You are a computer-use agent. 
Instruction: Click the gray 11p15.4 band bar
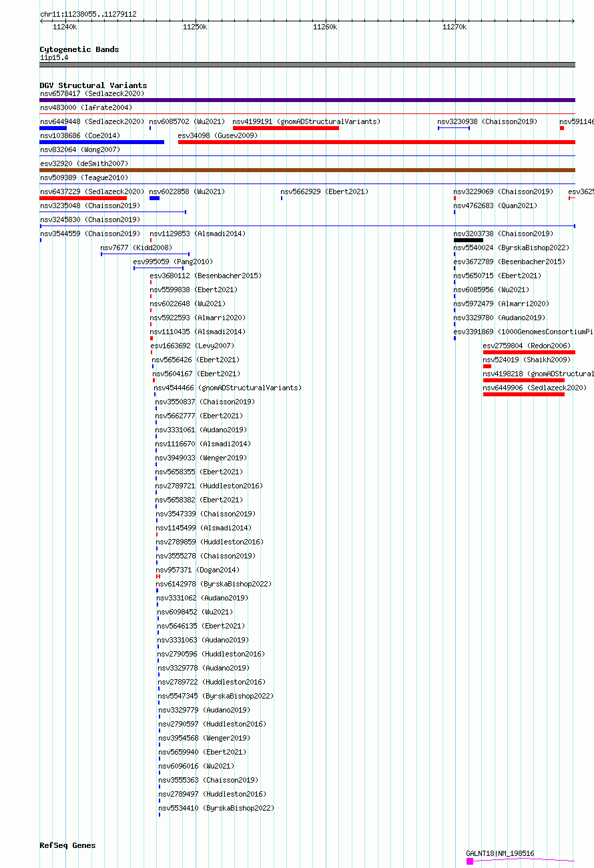point(307,65)
